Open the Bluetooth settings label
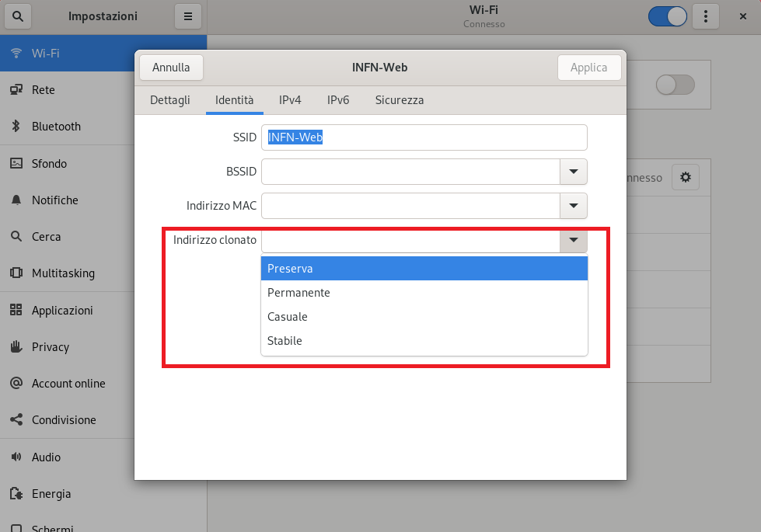The width and height of the screenshot is (761, 532). tap(56, 126)
